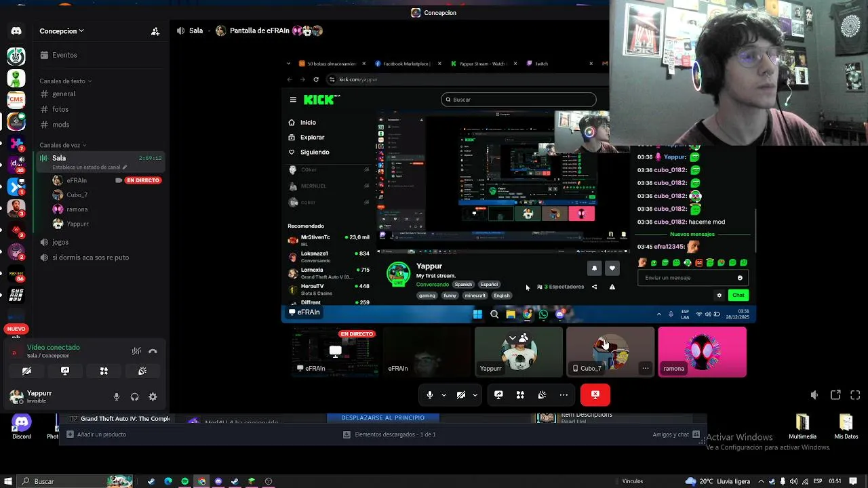Click 'Añadir un producto' in Steam window
Image resolution: width=868 pixels, height=488 pixels.
pos(96,434)
